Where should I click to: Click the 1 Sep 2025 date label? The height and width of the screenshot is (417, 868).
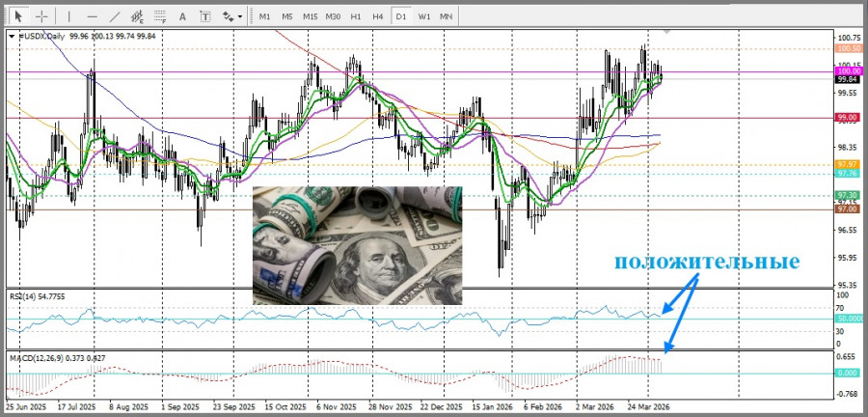point(181,406)
